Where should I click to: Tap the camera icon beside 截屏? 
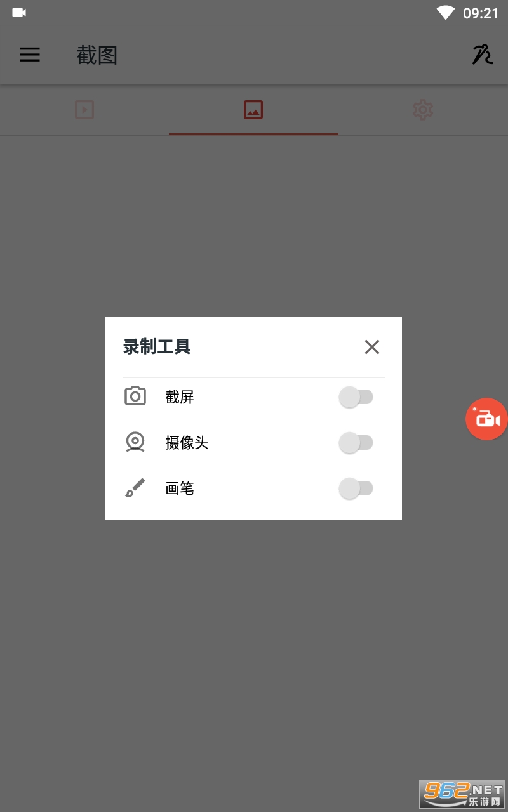(135, 396)
